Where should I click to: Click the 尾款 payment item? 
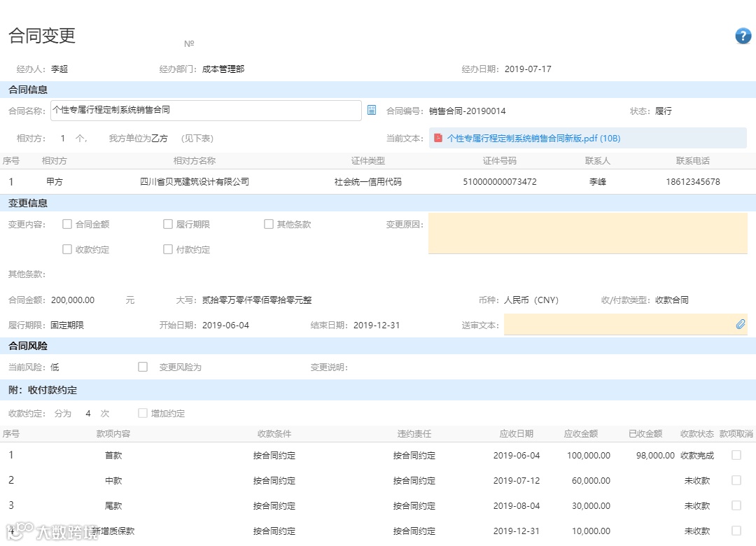[113, 505]
